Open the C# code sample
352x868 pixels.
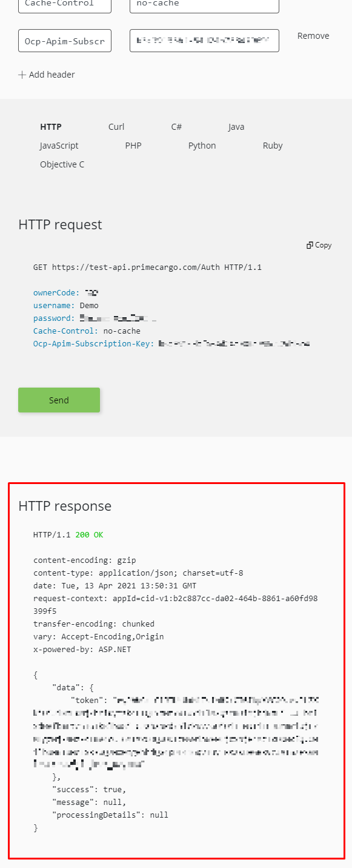click(x=176, y=127)
